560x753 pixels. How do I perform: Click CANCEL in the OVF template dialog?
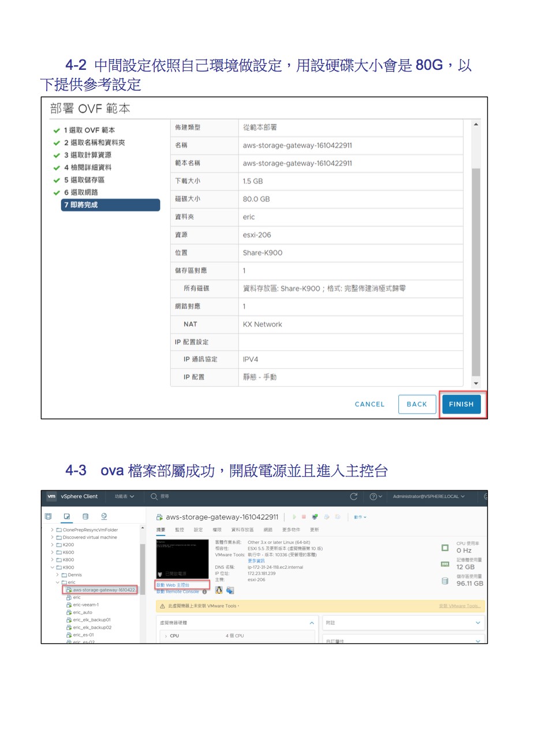[x=369, y=404]
